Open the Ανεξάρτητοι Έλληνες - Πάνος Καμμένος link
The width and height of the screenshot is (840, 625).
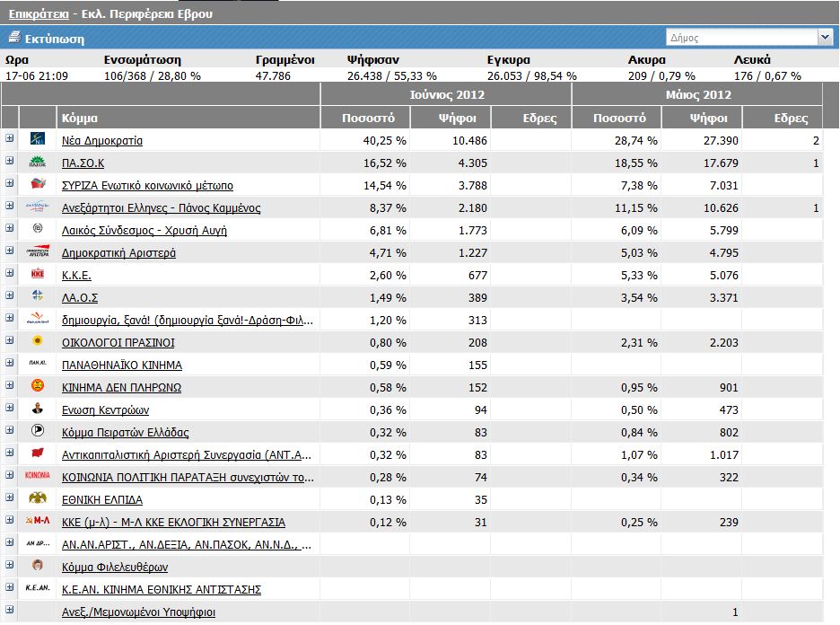pos(161,208)
